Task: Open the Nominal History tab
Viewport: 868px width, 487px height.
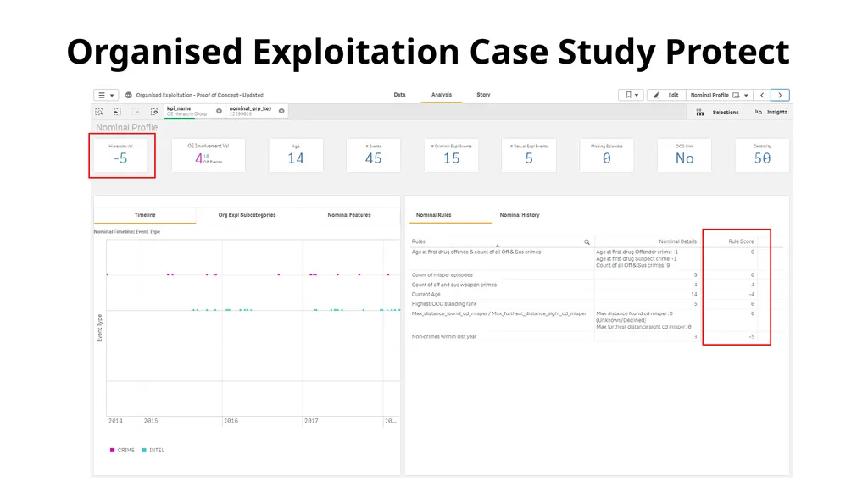Action: [520, 215]
